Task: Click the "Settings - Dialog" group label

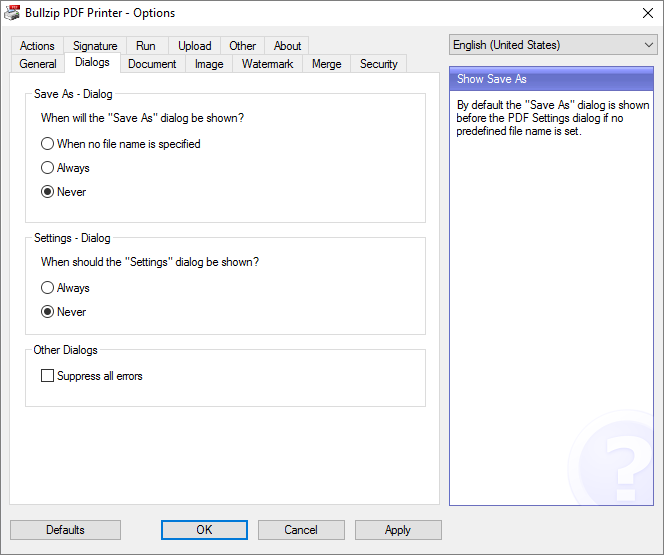Action: [72, 238]
